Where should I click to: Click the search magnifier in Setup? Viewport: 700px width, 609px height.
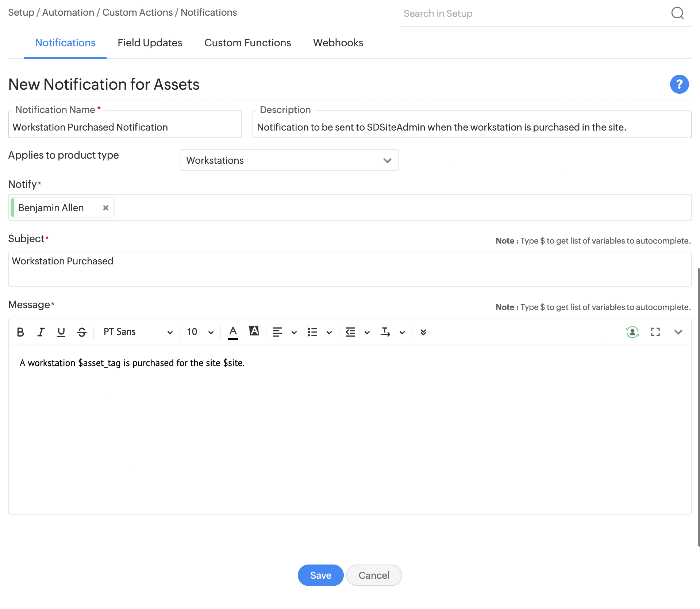(x=677, y=13)
